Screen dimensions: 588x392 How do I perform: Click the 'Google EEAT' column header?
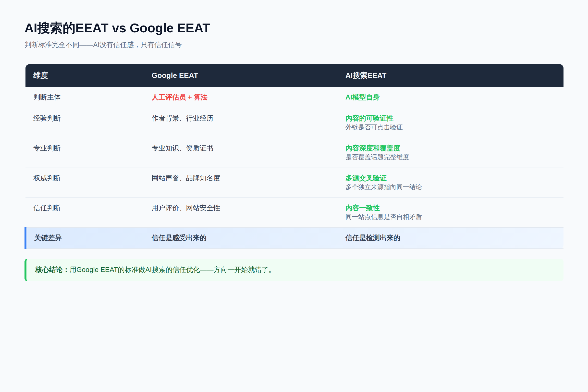[x=175, y=75]
